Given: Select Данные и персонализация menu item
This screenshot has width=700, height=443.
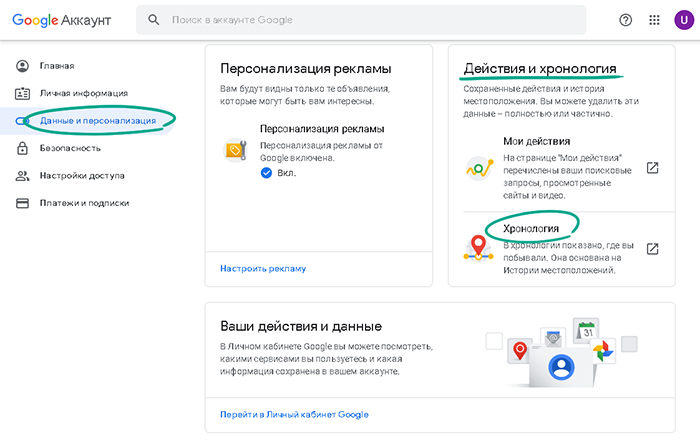Looking at the screenshot, I should pos(87,121).
